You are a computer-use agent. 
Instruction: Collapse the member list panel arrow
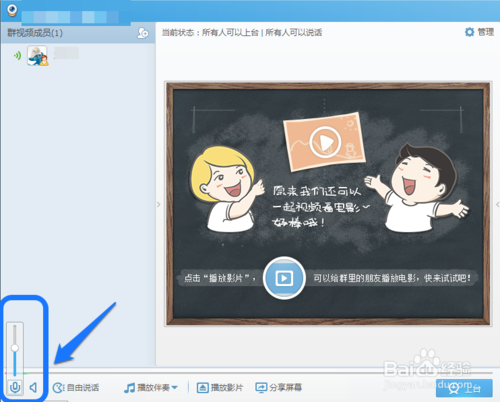click(x=159, y=205)
